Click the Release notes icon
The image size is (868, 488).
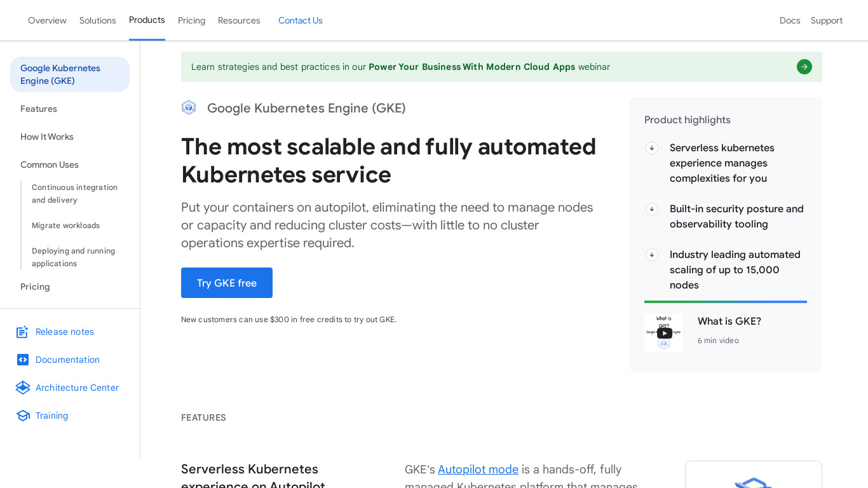click(x=23, y=332)
